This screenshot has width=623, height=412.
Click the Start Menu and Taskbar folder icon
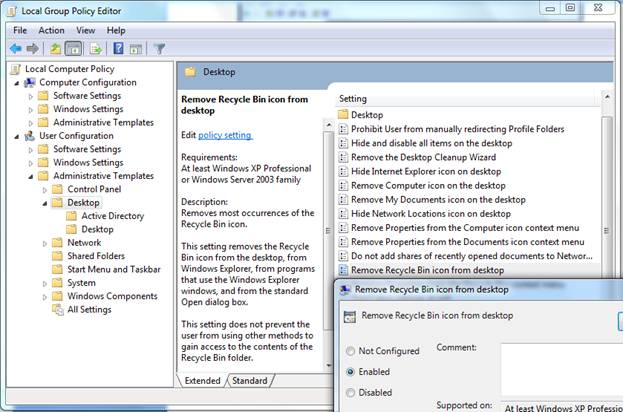click(x=58, y=269)
